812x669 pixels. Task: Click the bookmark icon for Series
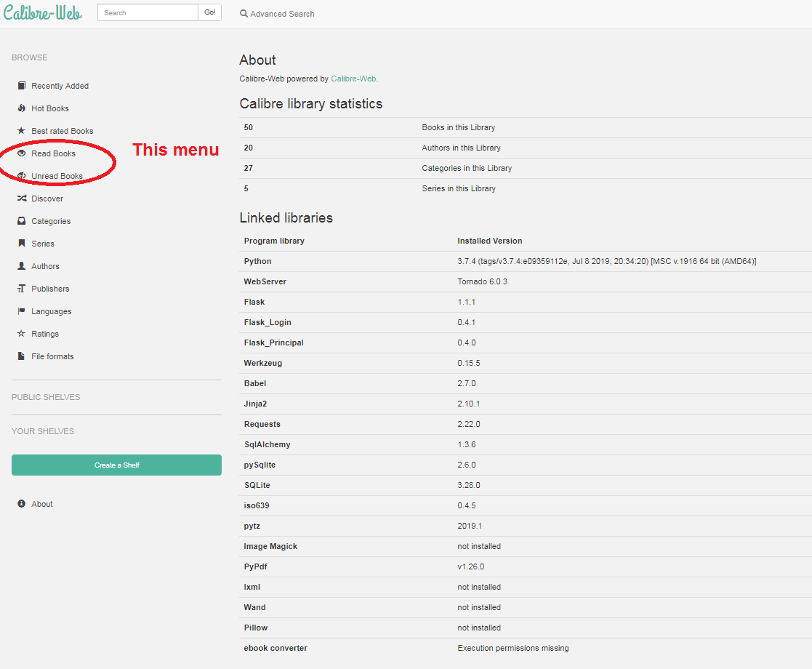tap(21, 243)
